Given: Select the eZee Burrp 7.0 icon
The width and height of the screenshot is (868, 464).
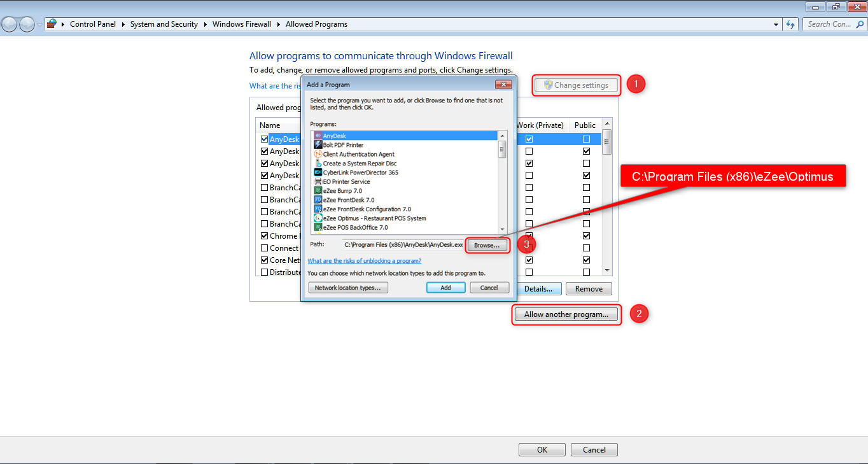Looking at the screenshot, I should click(x=318, y=190).
